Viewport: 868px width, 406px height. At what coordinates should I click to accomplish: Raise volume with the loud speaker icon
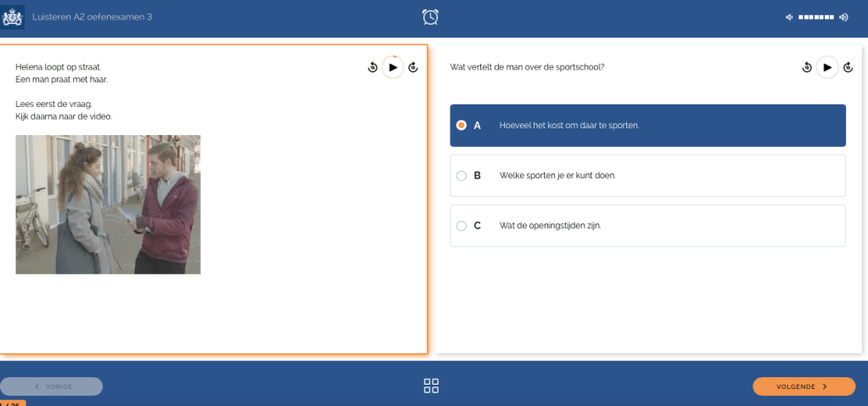tap(843, 17)
